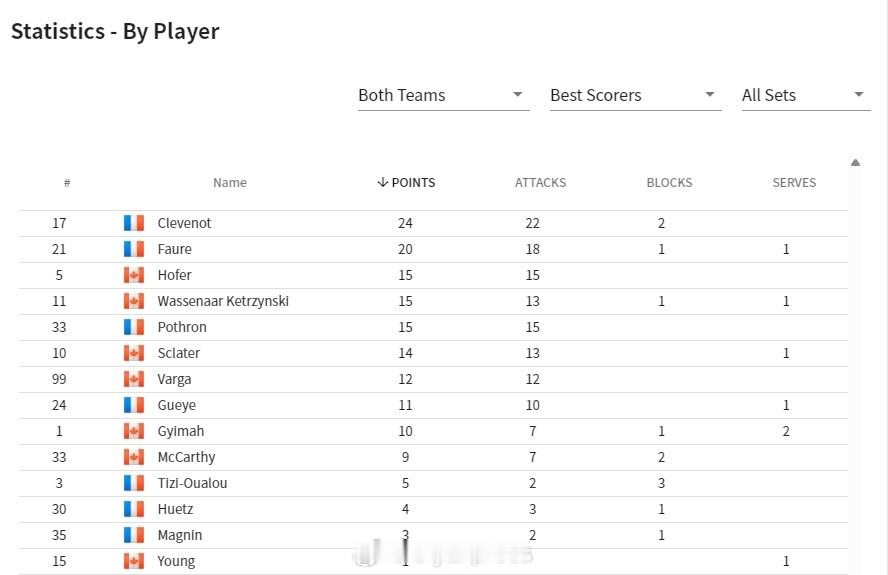Click the scrollbar up arrow
This screenshot has width=888, height=575.
(855, 163)
